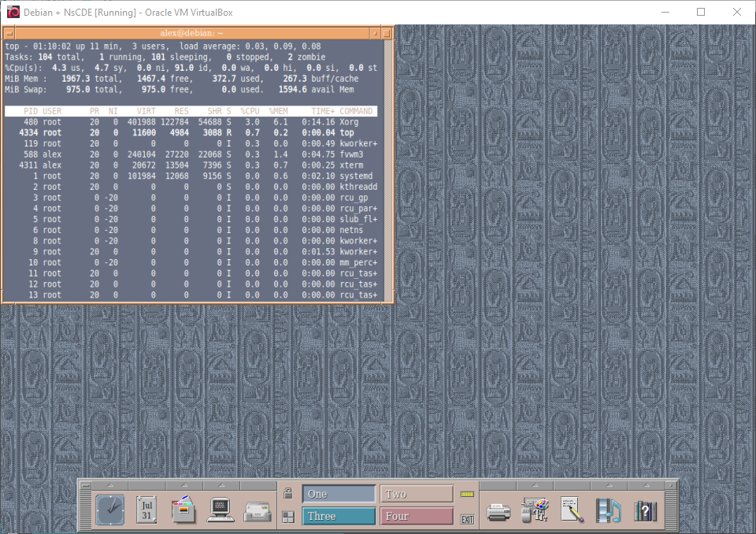Open the mail tray icon
Image resolution: width=756 pixels, height=534 pixels.
[258, 510]
